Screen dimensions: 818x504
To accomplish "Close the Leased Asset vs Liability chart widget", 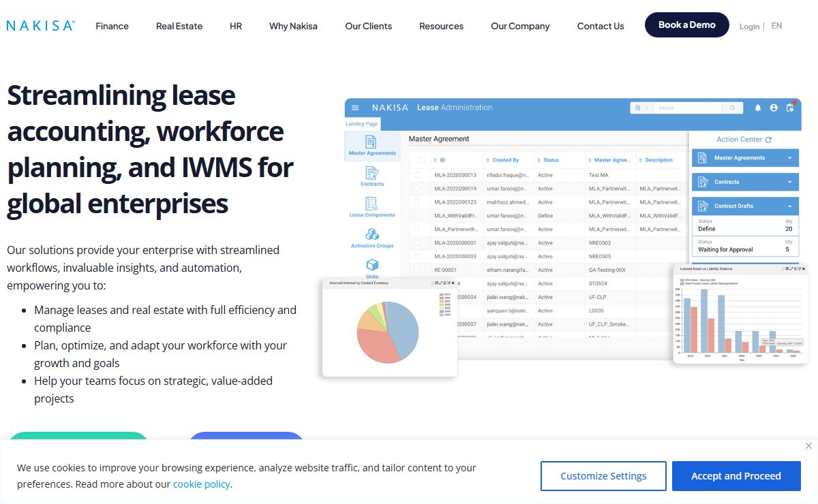I will 805,269.
